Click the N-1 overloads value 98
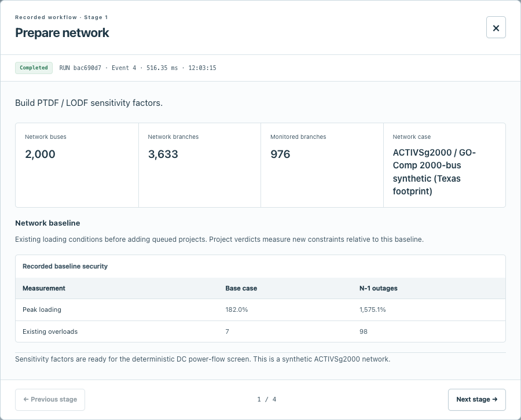This screenshot has width=521, height=420. tap(363, 331)
